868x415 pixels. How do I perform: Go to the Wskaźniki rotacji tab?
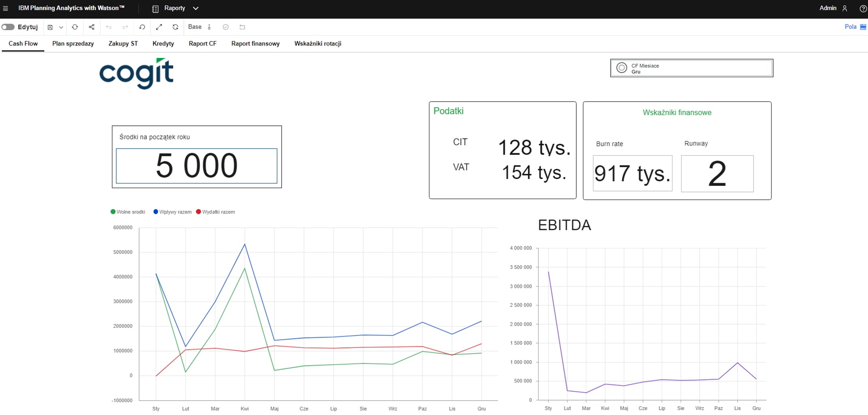coord(318,43)
